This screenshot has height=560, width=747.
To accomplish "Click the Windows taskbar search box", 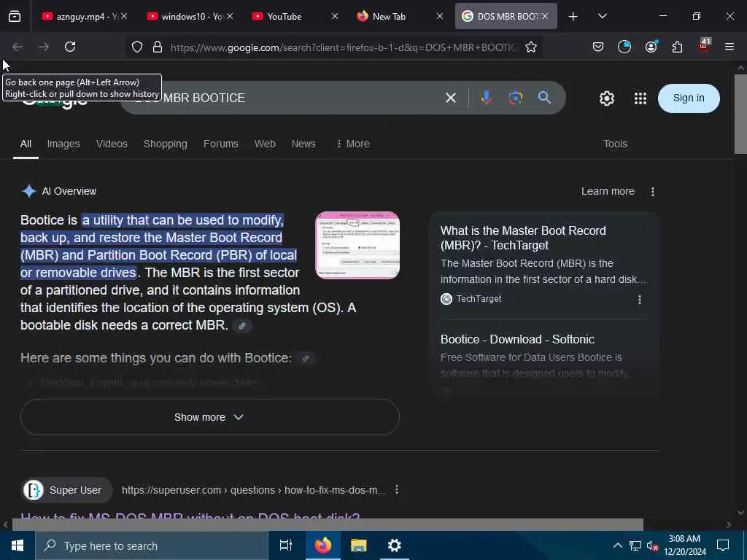I will tap(152, 545).
